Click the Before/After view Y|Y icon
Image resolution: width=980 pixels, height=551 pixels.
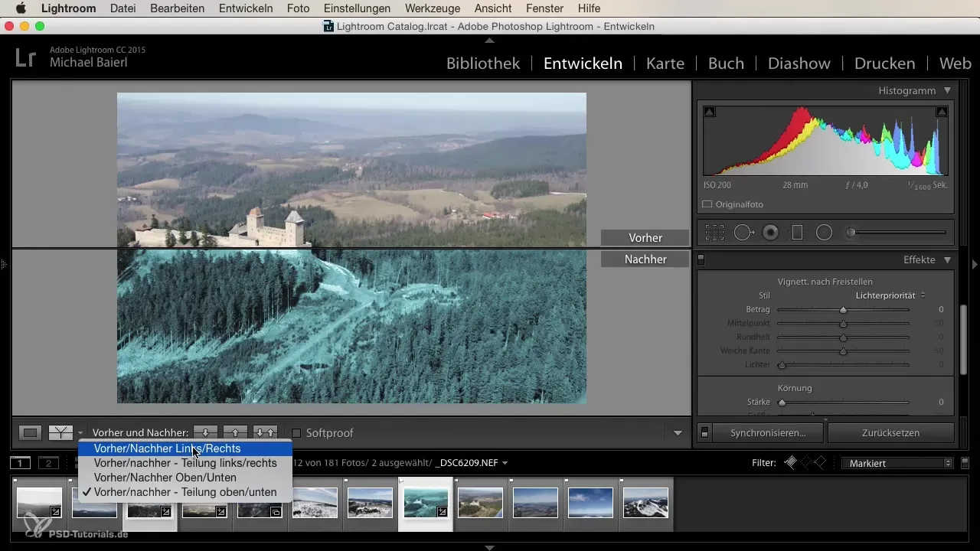tap(60, 432)
